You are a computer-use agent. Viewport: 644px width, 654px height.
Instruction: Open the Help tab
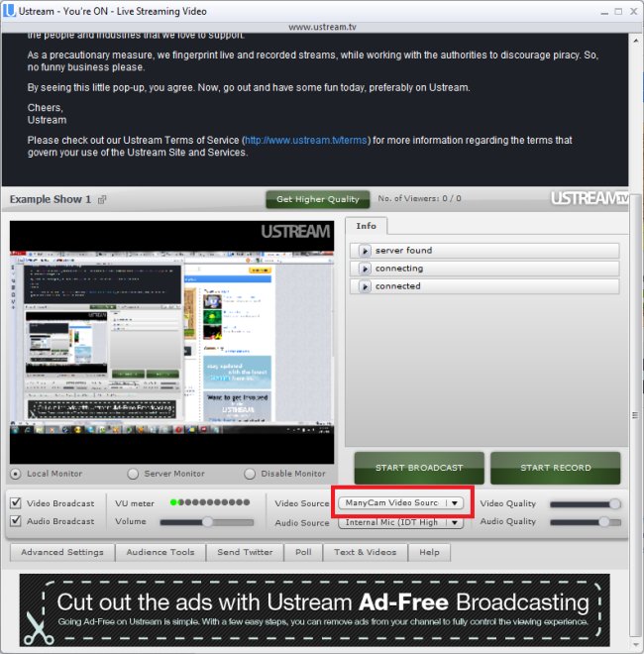(429, 552)
